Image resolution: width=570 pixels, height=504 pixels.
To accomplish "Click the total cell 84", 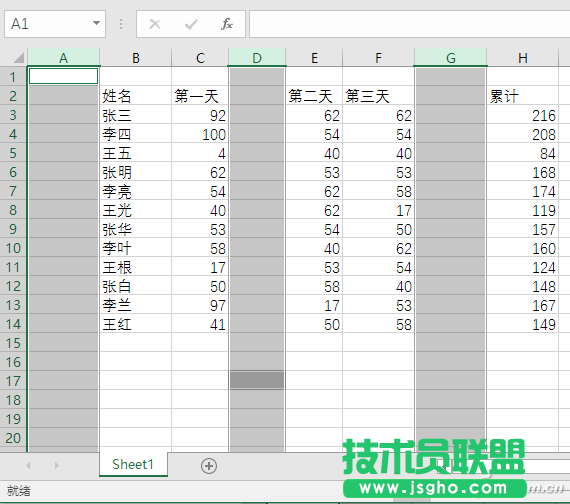I will click(523, 153).
